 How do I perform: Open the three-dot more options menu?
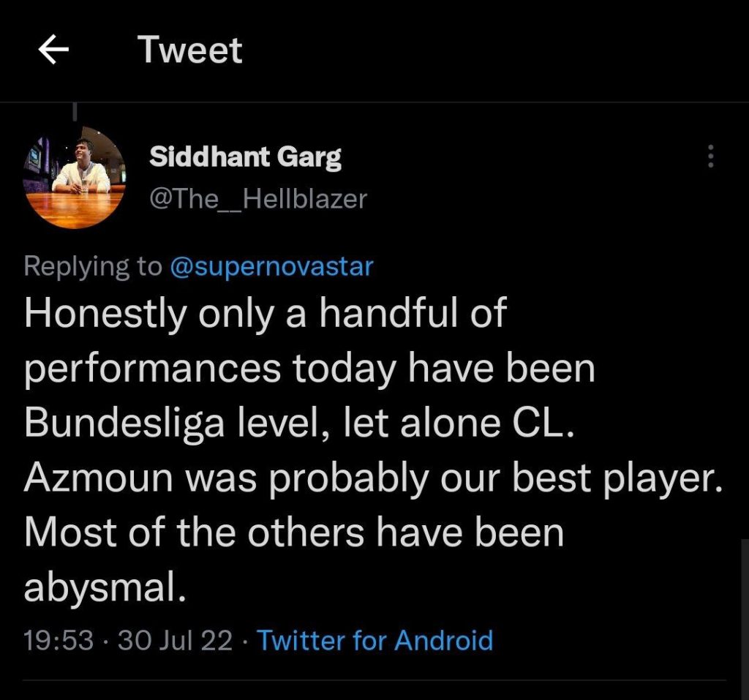710,157
